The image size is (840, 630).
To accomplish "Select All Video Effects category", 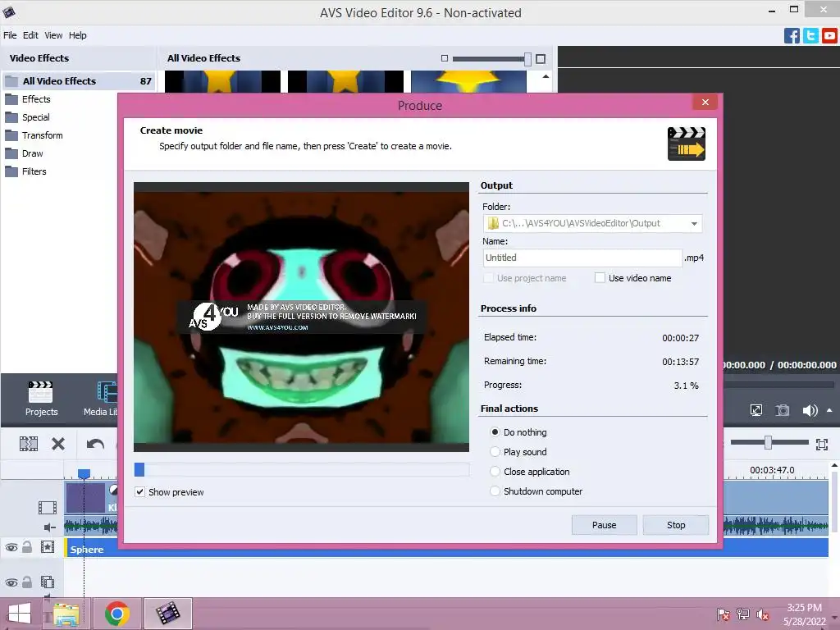I will pos(79,81).
